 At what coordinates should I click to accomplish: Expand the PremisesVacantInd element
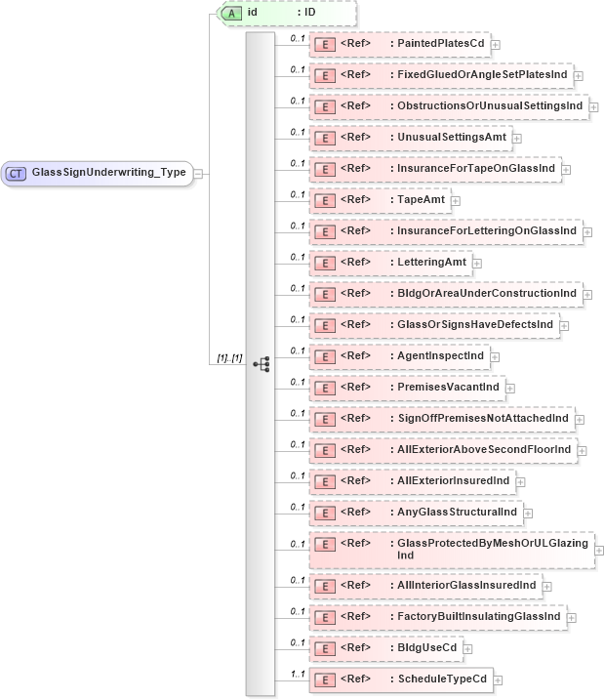tap(510, 388)
